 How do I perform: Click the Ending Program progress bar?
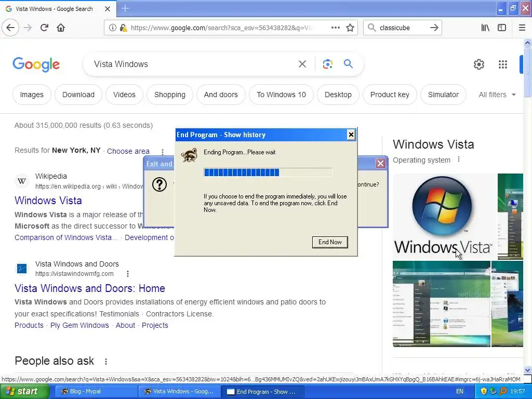268,172
